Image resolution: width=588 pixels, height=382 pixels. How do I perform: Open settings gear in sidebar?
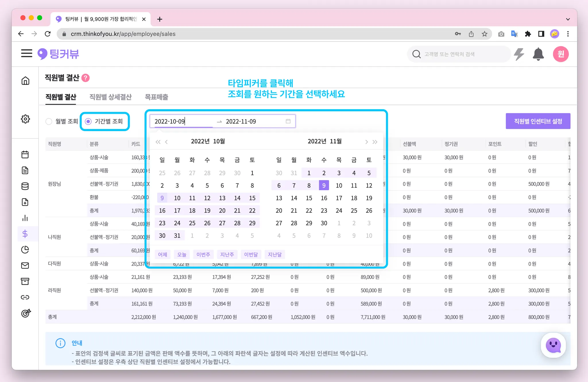tap(25, 119)
